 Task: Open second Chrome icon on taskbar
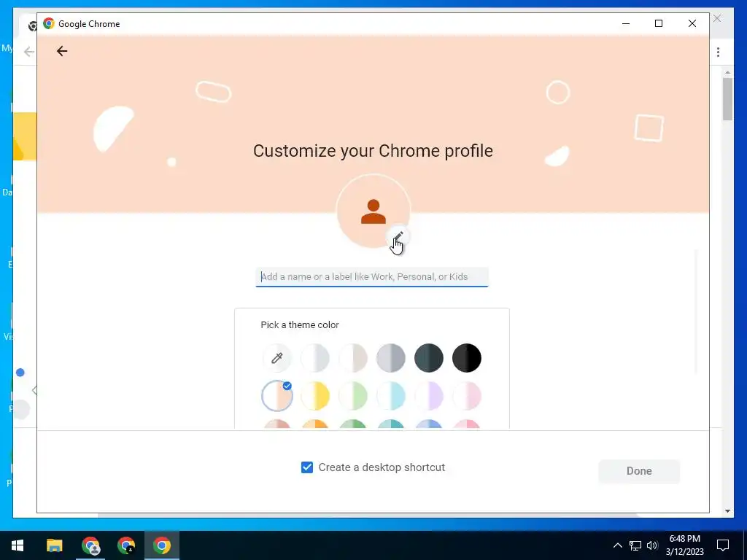(x=126, y=545)
